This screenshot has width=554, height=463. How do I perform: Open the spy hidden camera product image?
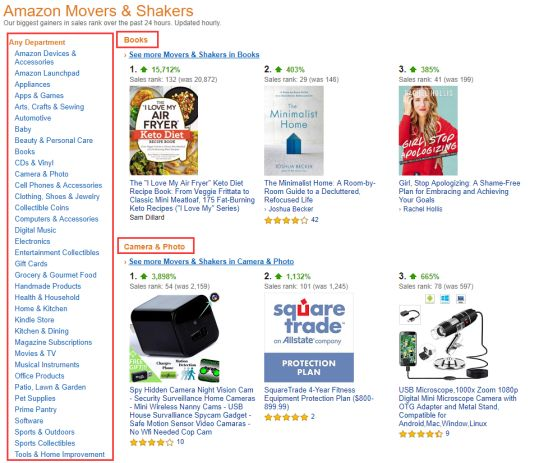(175, 338)
